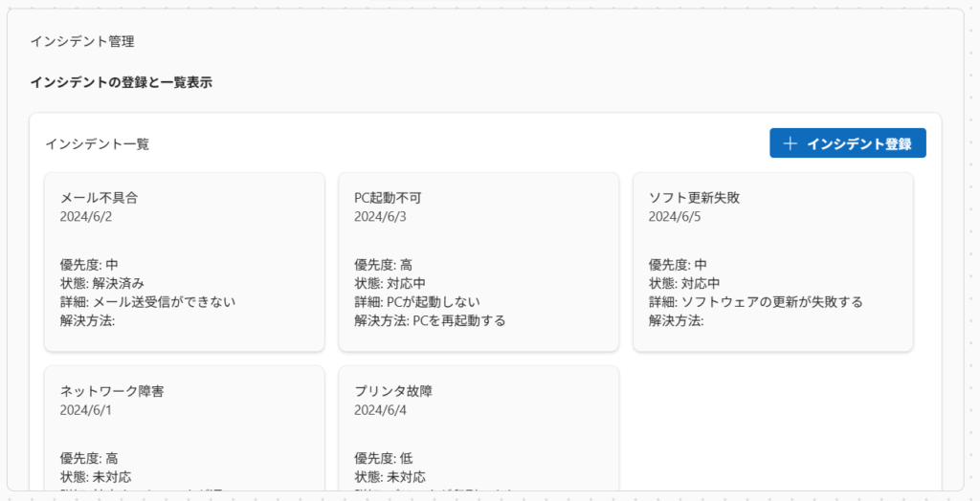
Task: Click the 2024/6/3 date on PC起動不可
Action: (x=380, y=216)
